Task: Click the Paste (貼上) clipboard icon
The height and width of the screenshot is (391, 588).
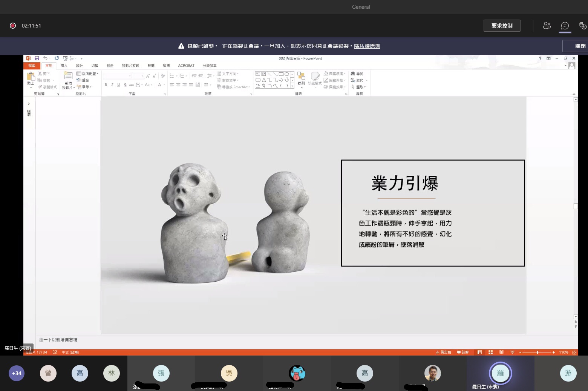Action: coord(31,78)
